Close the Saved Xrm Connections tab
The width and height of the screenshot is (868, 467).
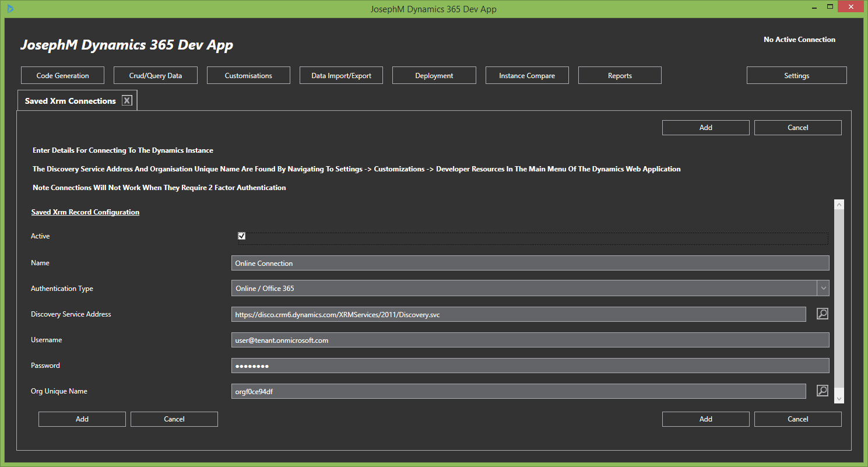tap(127, 101)
